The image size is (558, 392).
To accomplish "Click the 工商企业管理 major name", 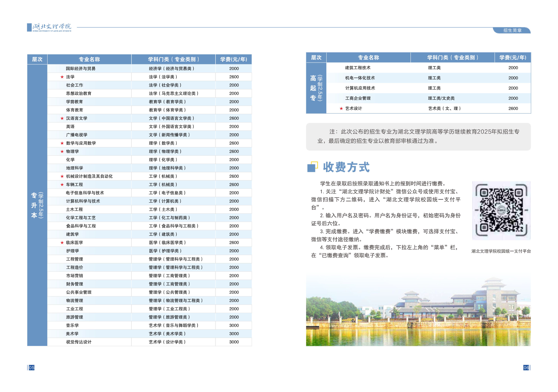I will point(358,98).
